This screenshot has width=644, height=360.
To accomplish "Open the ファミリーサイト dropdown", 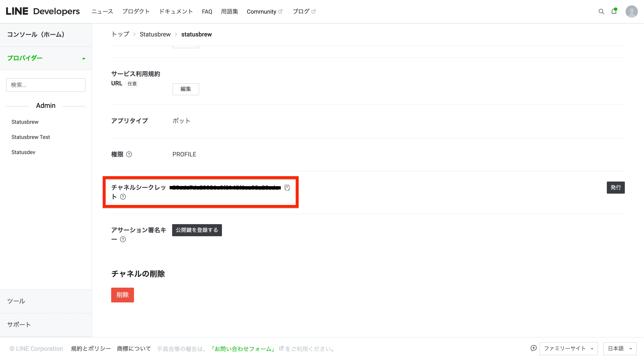I will click(568, 348).
